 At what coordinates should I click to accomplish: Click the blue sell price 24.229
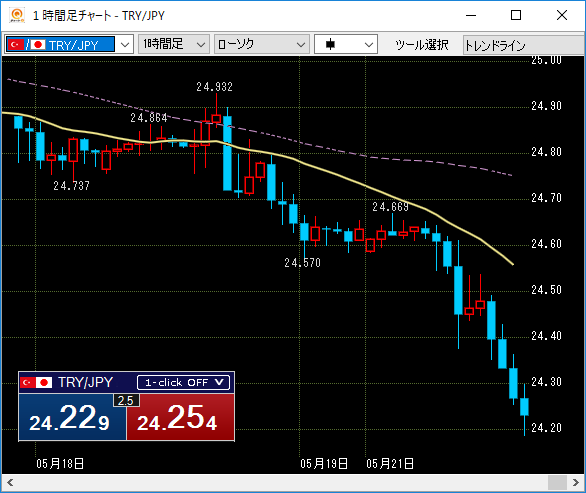pyautogui.click(x=73, y=417)
